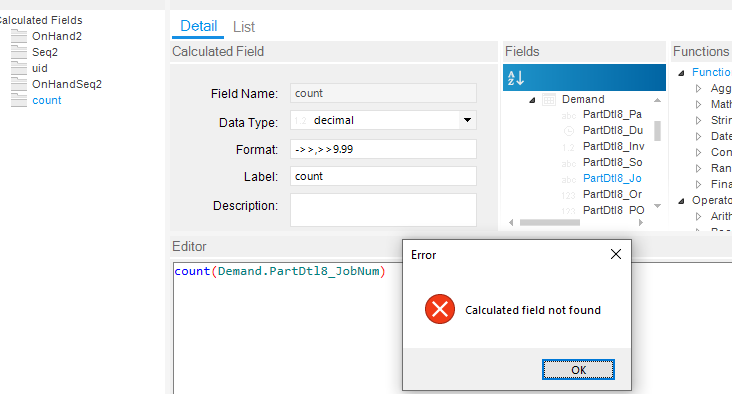
Task: Expand the String functions group
Action: tap(698, 120)
